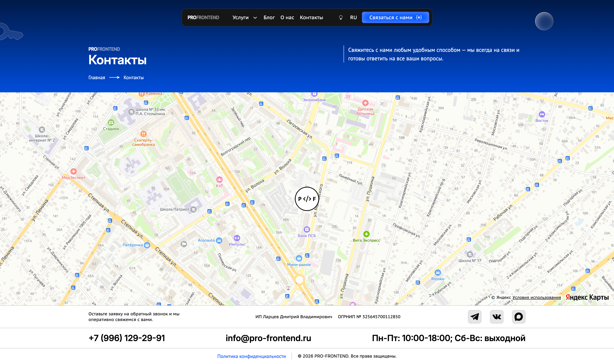Click the Скатерть-самобранка restaurant marker

(143, 134)
